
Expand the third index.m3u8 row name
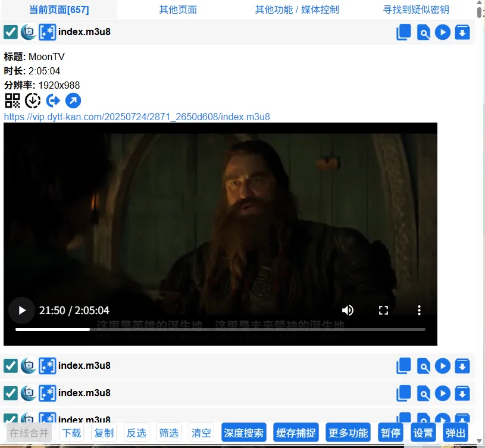tap(84, 393)
